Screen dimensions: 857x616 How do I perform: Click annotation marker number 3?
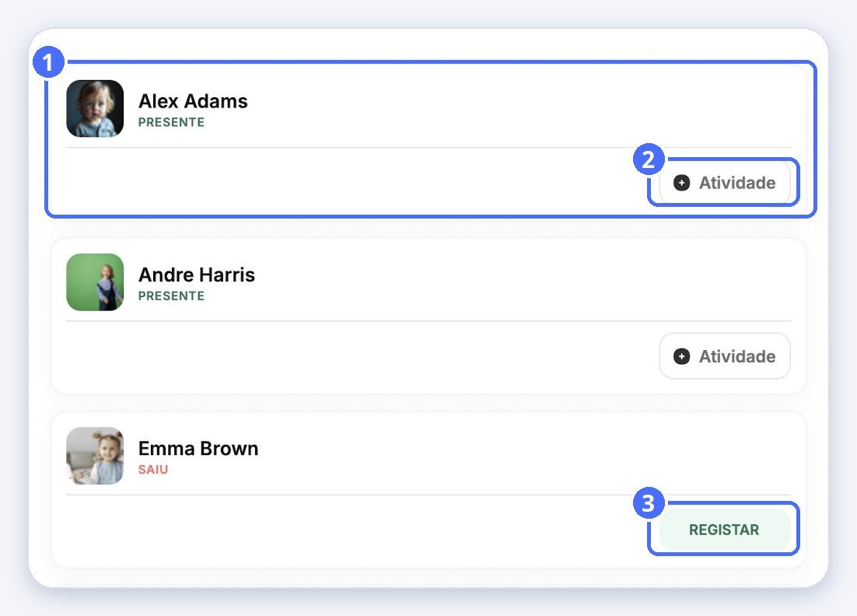tap(649, 503)
